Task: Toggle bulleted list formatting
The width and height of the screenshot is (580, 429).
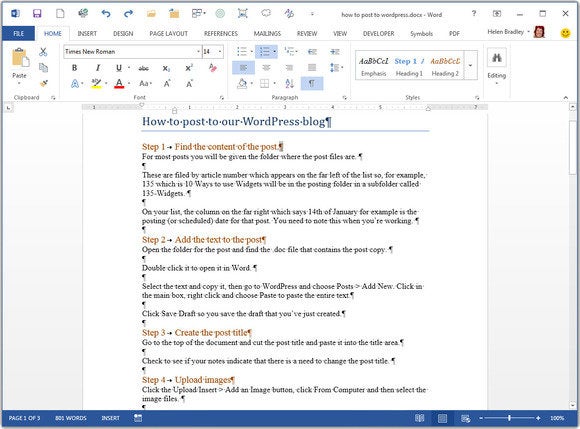Action: point(242,52)
